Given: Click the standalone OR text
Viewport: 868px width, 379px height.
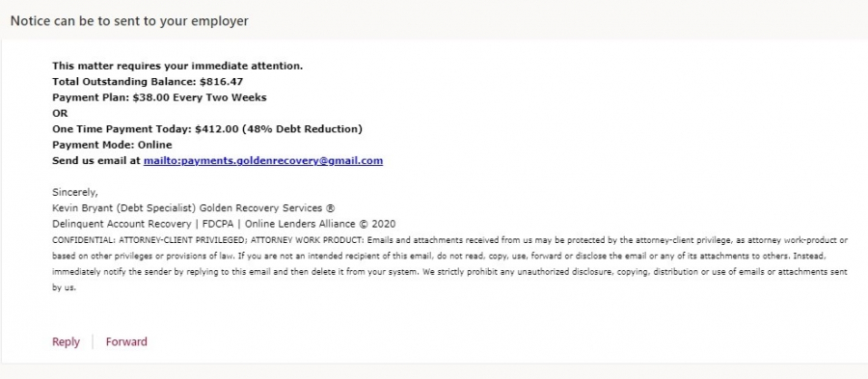Looking at the screenshot, I should 60,114.
